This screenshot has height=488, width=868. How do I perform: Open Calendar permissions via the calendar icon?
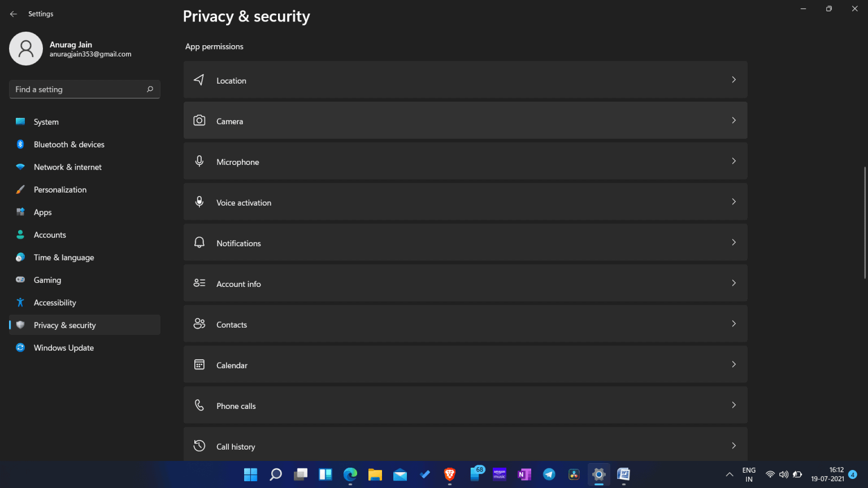[x=199, y=364]
